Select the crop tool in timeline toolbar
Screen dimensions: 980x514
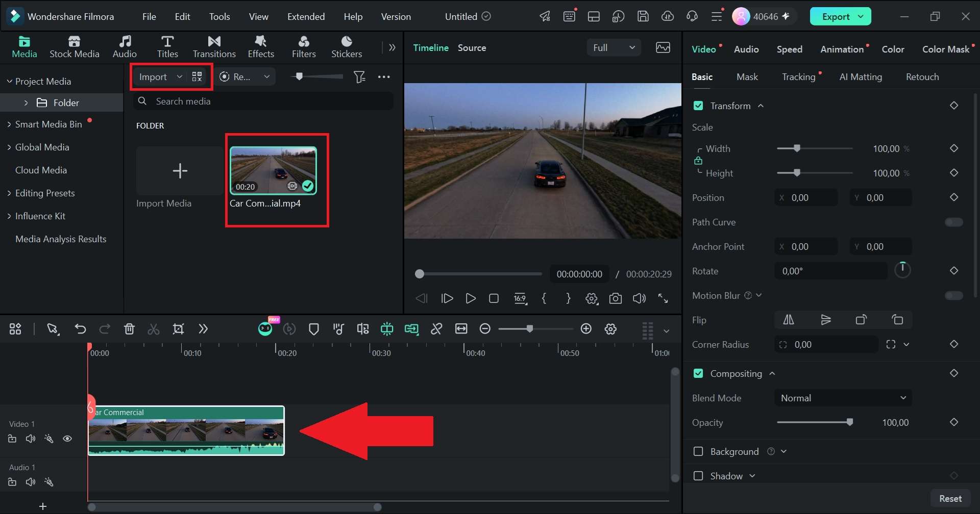(178, 329)
